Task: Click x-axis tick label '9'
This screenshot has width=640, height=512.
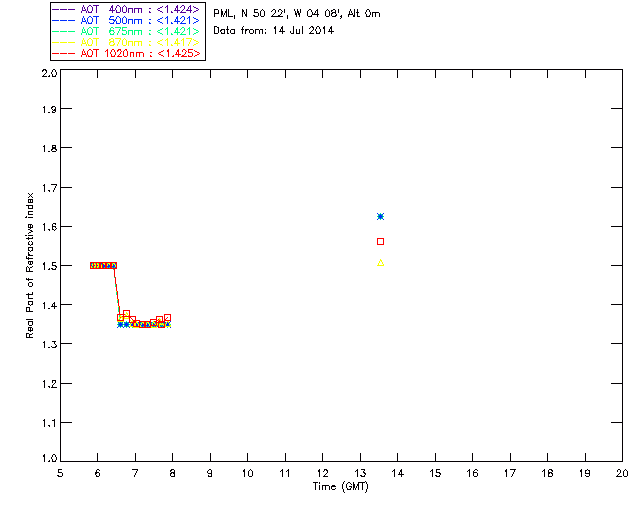Action: [210, 473]
